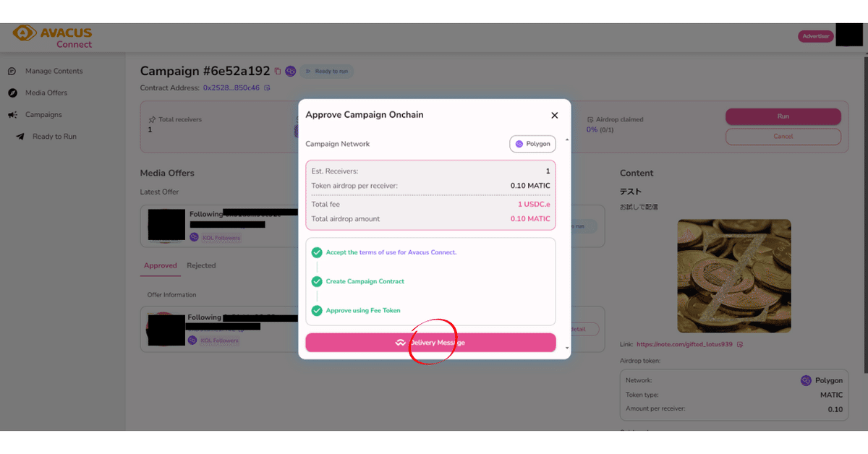Image resolution: width=868 pixels, height=454 pixels.
Task: Select the Polygon network chip in dialog
Action: (533, 144)
